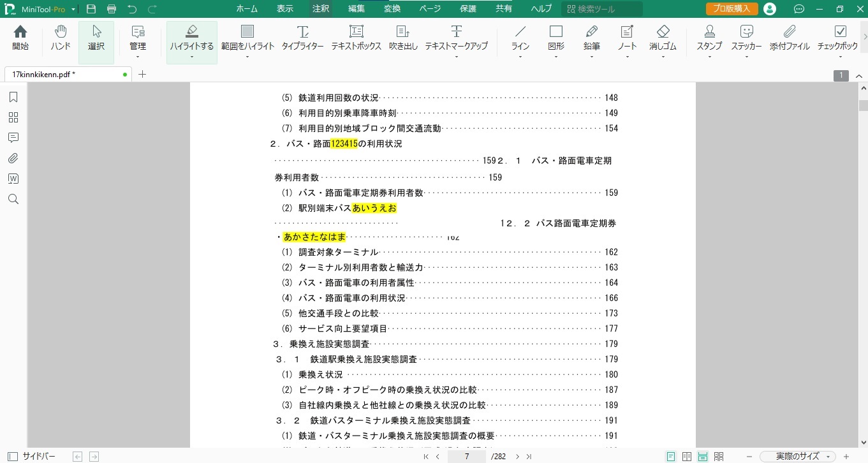Expand the Stamp (スタンプ) dropdown arrow
This screenshot has width=868, height=463.
(709, 57)
